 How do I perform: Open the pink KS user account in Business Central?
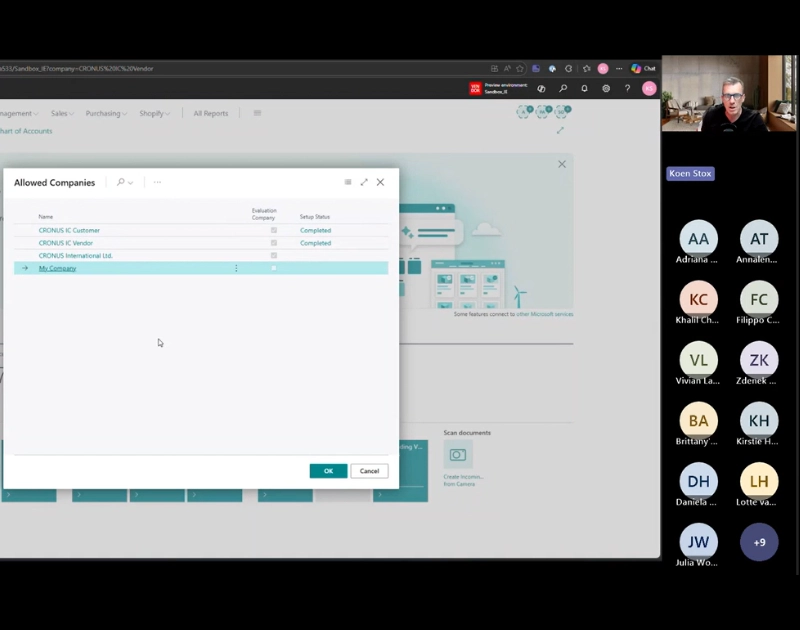point(649,88)
